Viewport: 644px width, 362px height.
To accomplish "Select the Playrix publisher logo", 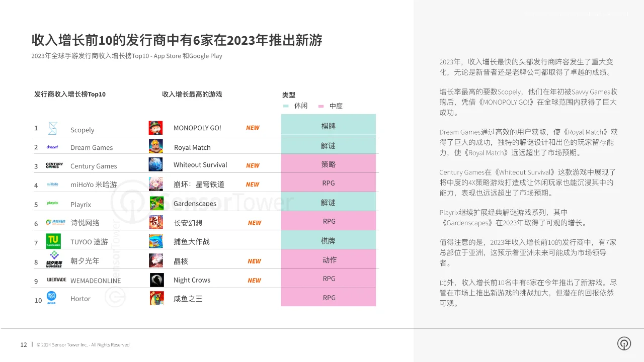I will [52, 203].
